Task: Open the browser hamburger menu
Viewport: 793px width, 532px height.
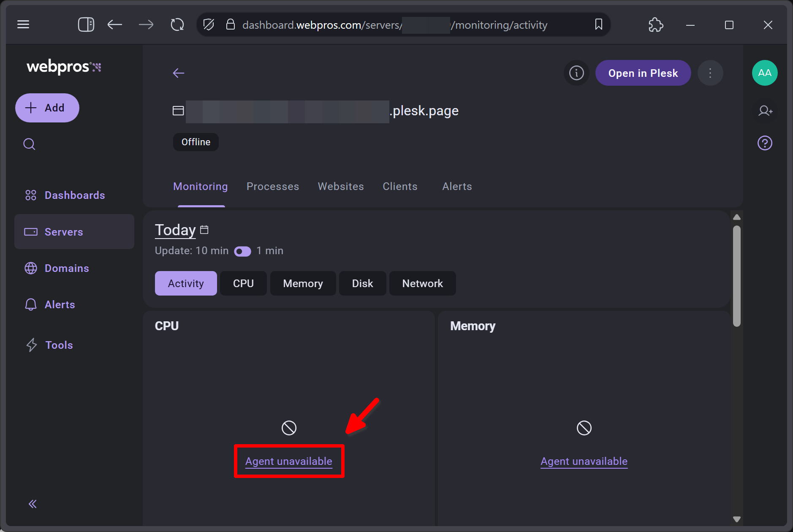Action: (23, 24)
